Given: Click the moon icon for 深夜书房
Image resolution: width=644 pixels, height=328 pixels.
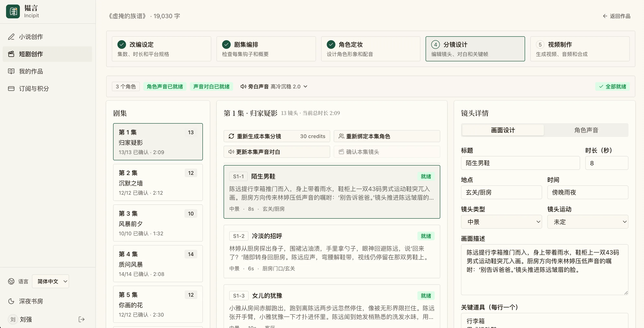Looking at the screenshot, I should coord(11,301).
